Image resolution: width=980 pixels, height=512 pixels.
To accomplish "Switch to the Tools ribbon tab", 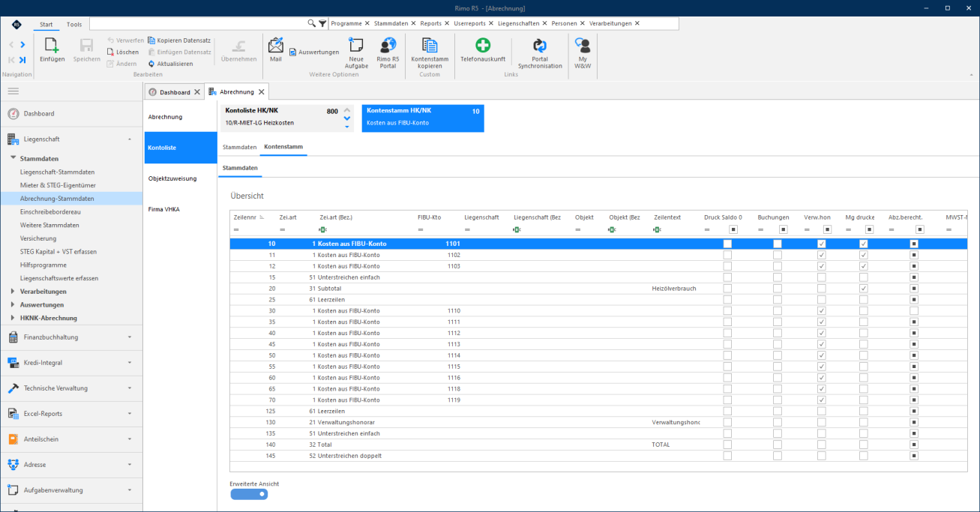I will pyautogui.click(x=74, y=24).
